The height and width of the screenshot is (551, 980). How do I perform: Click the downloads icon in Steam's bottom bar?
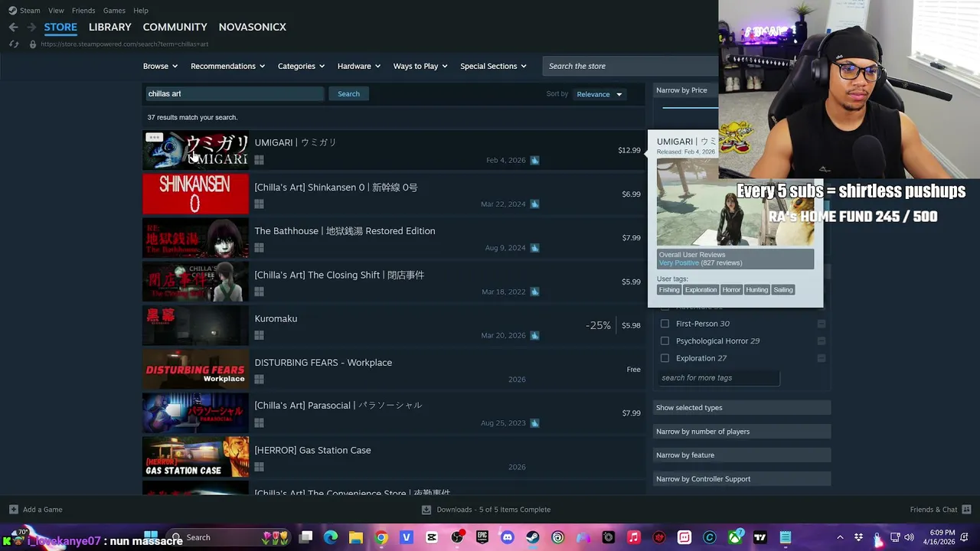[426, 510]
